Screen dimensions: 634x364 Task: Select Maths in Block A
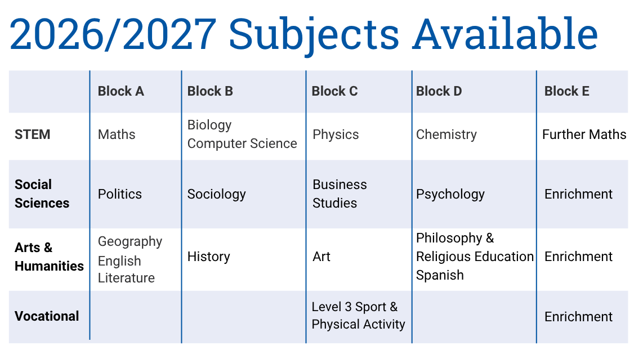point(117,134)
